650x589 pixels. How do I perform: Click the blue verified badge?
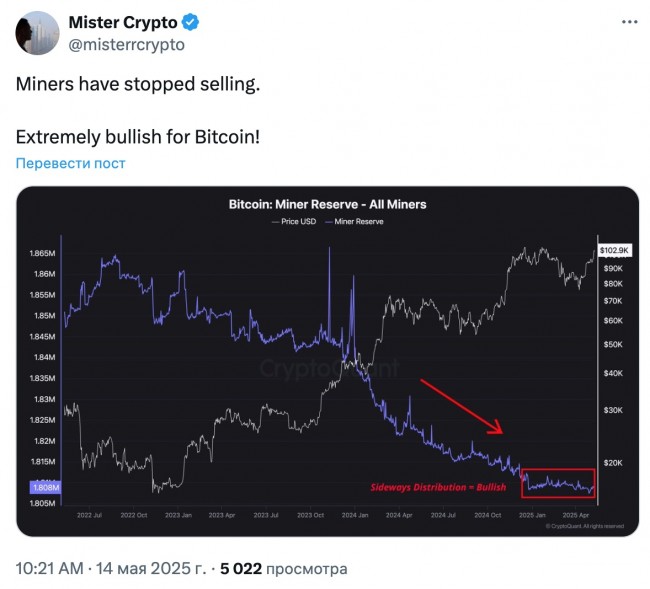(191, 22)
